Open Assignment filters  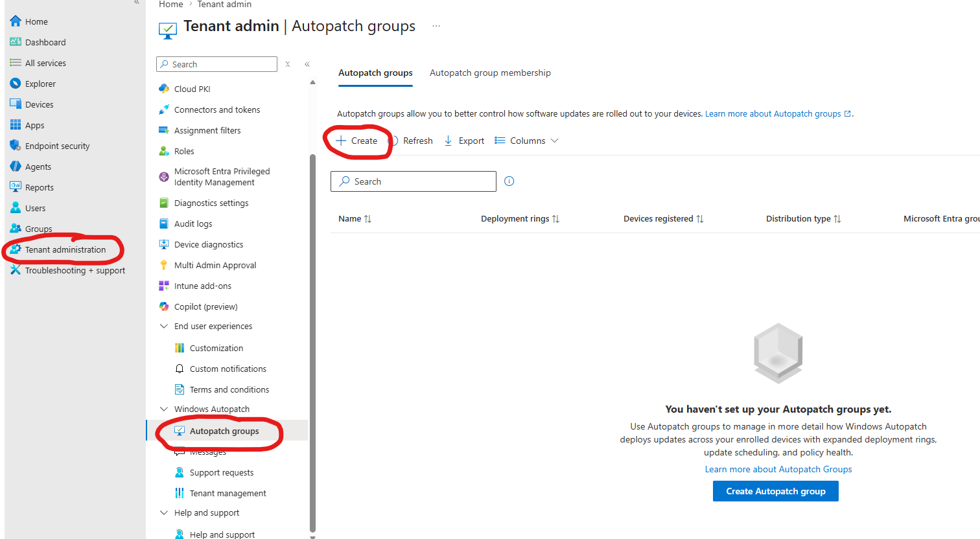(207, 130)
